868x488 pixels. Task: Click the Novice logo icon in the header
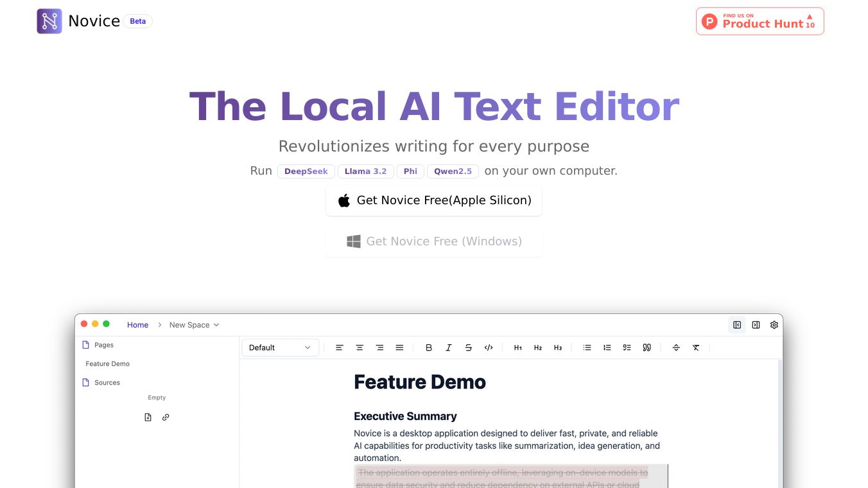tap(49, 21)
